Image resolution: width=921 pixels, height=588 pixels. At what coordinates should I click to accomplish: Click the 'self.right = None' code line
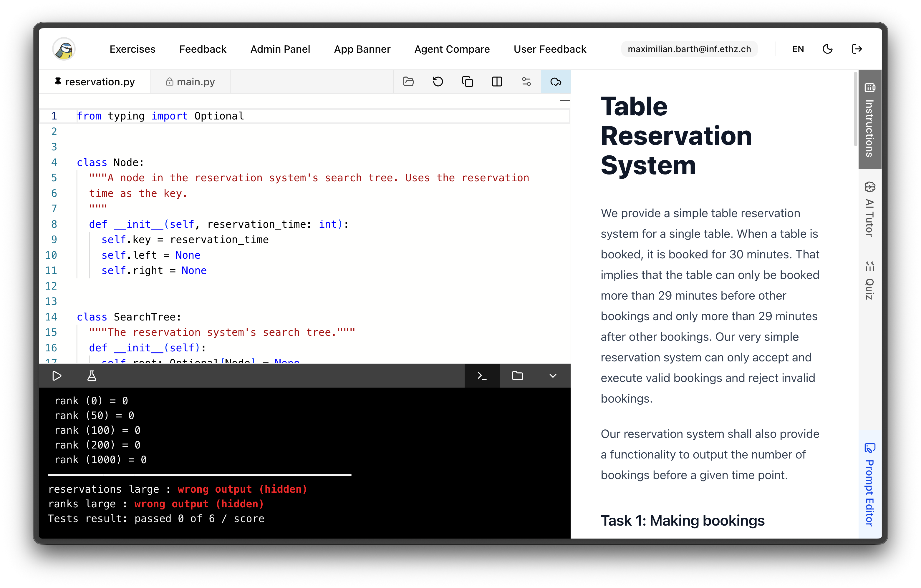tap(154, 270)
